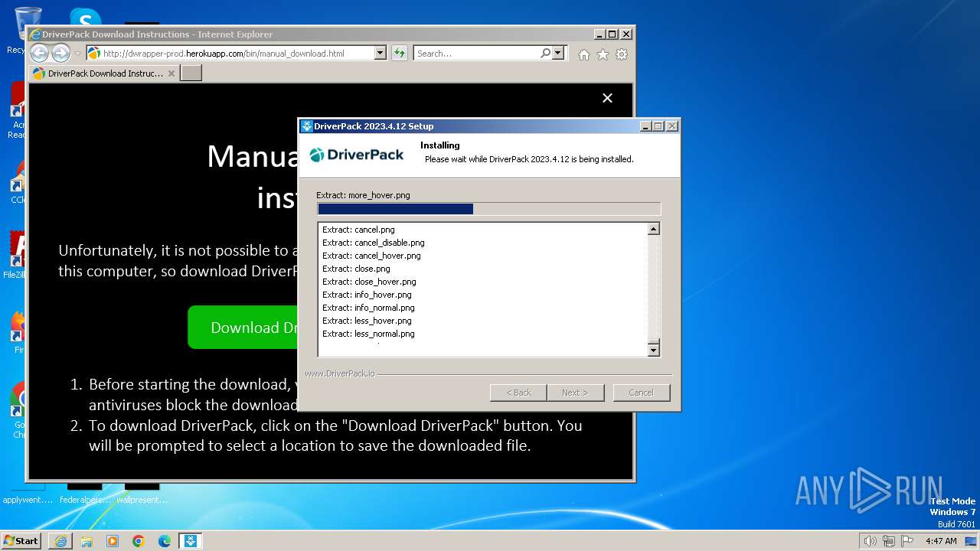980x551 pixels.
Task: Go forward in Internet Explorer
Action: pyautogui.click(x=60, y=53)
